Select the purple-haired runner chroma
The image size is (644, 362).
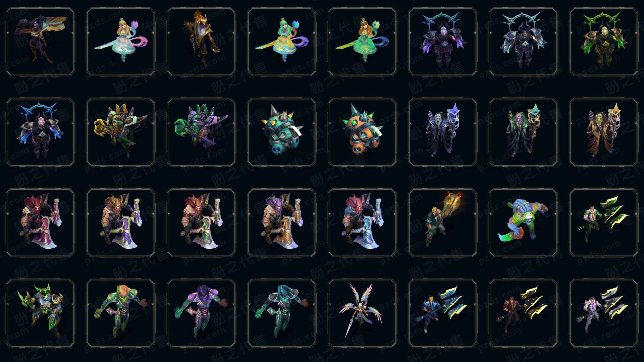click(x=201, y=313)
